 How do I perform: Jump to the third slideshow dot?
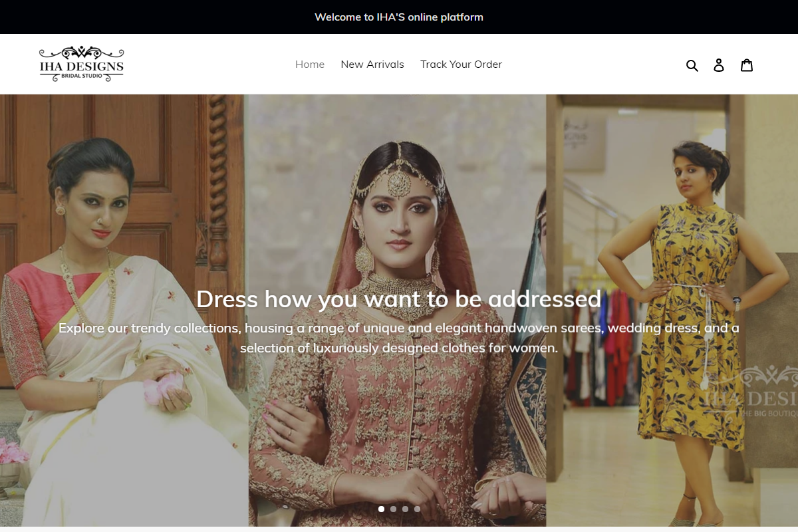coord(405,509)
